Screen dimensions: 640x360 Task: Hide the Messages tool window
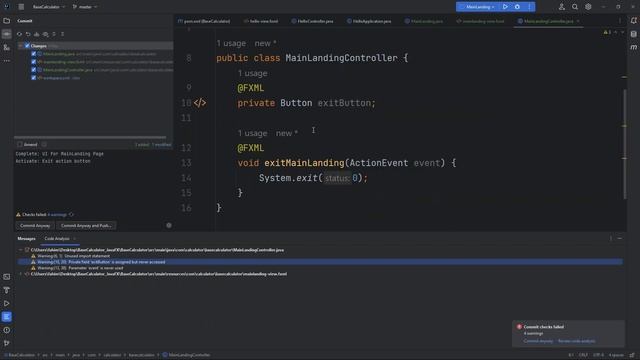(620, 238)
